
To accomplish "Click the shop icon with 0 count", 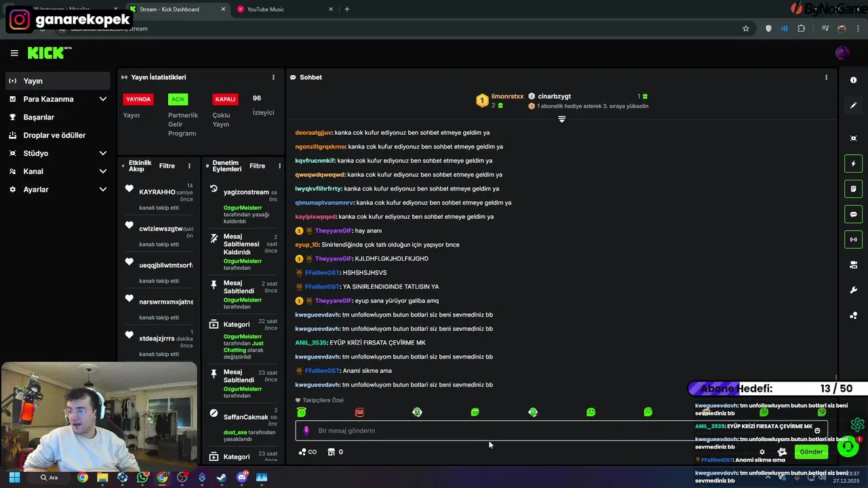I will [335, 452].
